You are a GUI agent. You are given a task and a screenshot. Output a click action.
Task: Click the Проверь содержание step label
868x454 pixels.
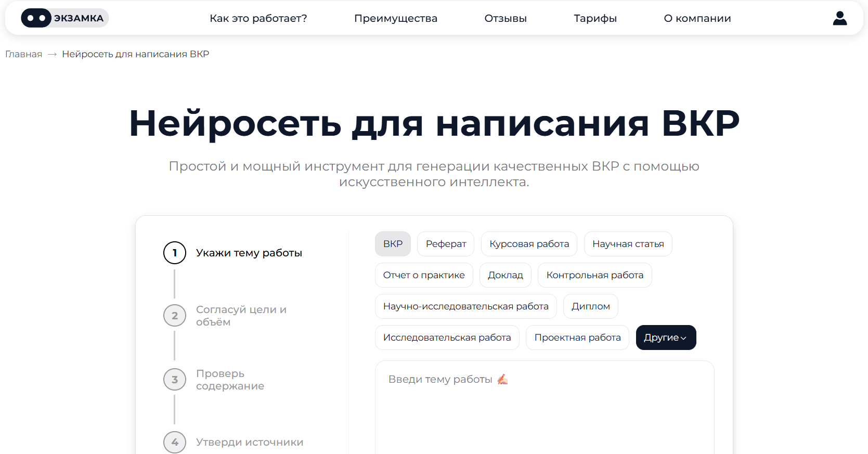230,380
